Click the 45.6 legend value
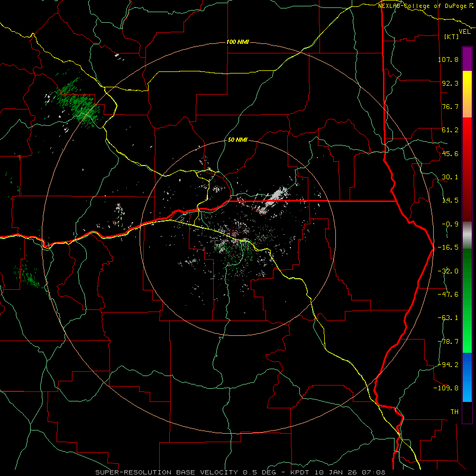The image size is (476, 476). click(x=450, y=153)
